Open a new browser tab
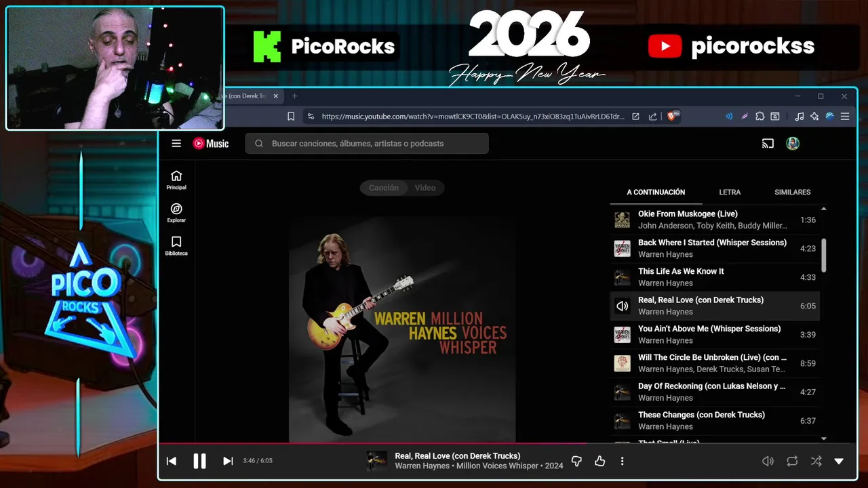868x488 pixels. click(x=294, y=96)
